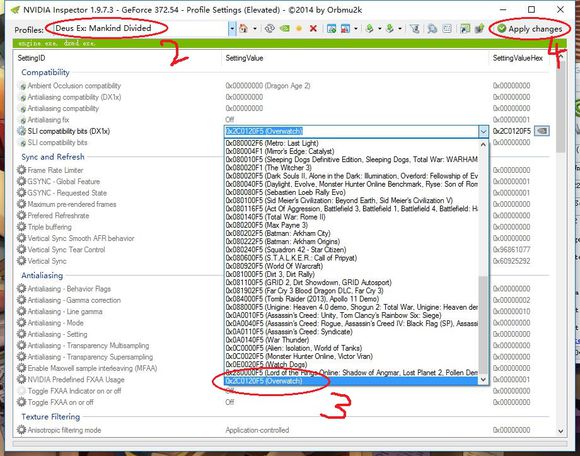Click settings list scroll down arrow
Viewport: 580px width, 456px height.
tap(561, 431)
